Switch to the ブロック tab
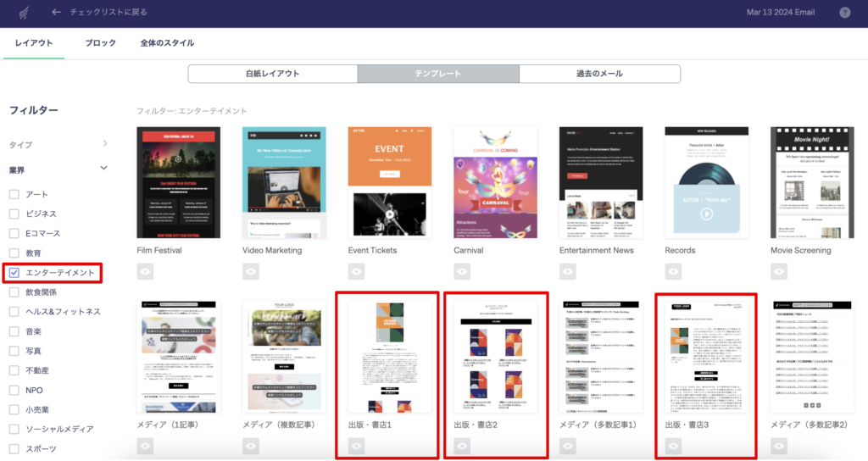 click(x=100, y=43)
